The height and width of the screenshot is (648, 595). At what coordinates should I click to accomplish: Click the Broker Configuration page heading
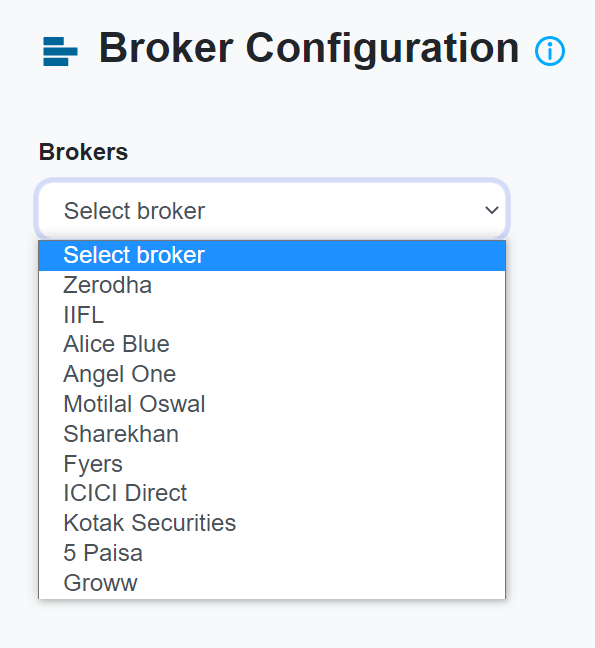point(309,49)
